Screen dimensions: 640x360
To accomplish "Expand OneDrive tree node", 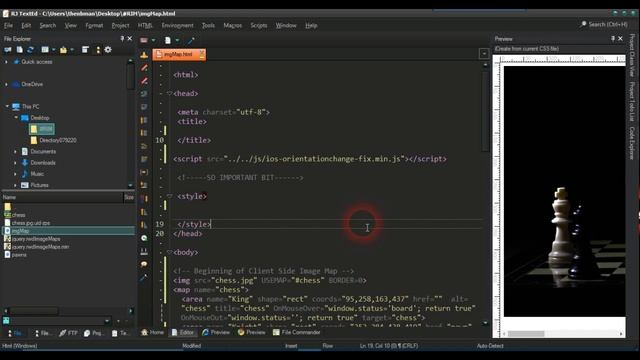I will pos(6,84).
